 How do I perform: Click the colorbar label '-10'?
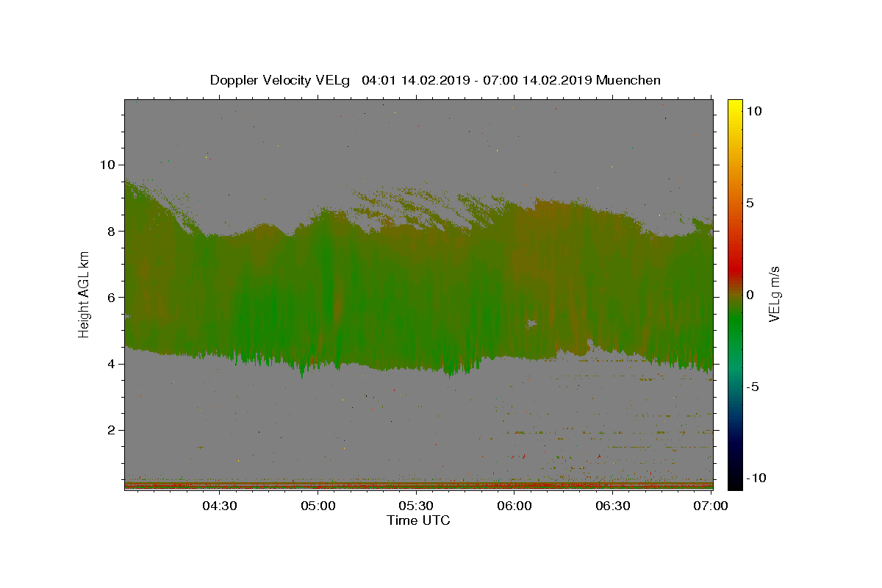click(x=756, y=478)
